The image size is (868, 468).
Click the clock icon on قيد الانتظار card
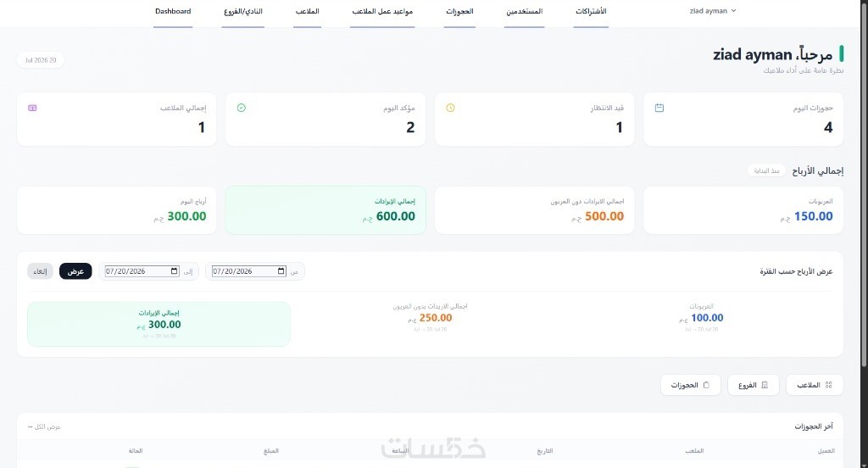(x=450, y=108)
